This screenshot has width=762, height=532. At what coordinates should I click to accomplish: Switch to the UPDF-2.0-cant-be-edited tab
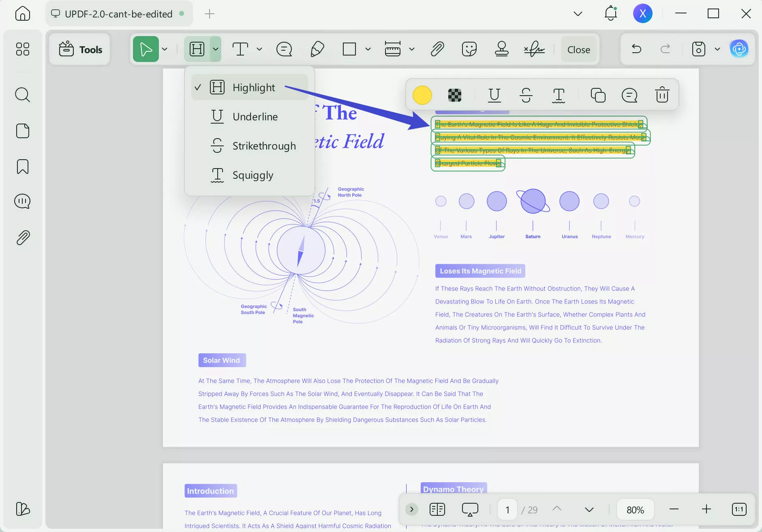(118, 13)
